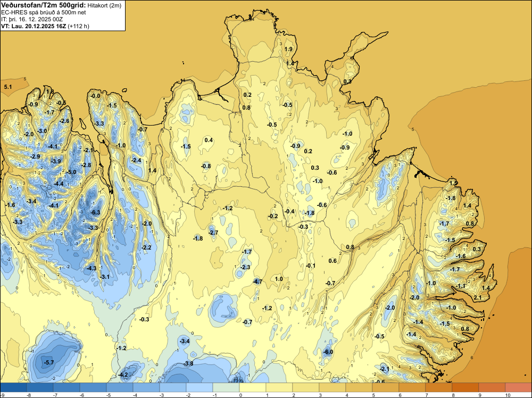Click the temperature reading -2.7
This screenshot has width=532, height=398.
tap(213, 233)
